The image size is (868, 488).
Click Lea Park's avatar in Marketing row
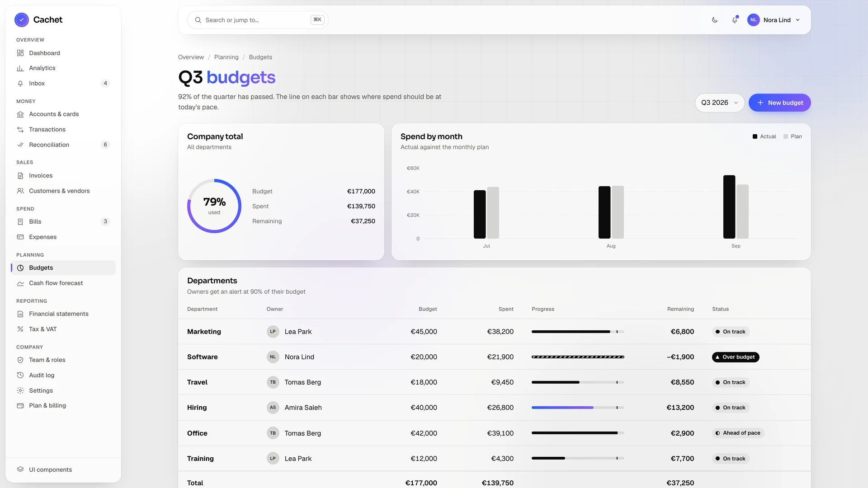[273, 332]
